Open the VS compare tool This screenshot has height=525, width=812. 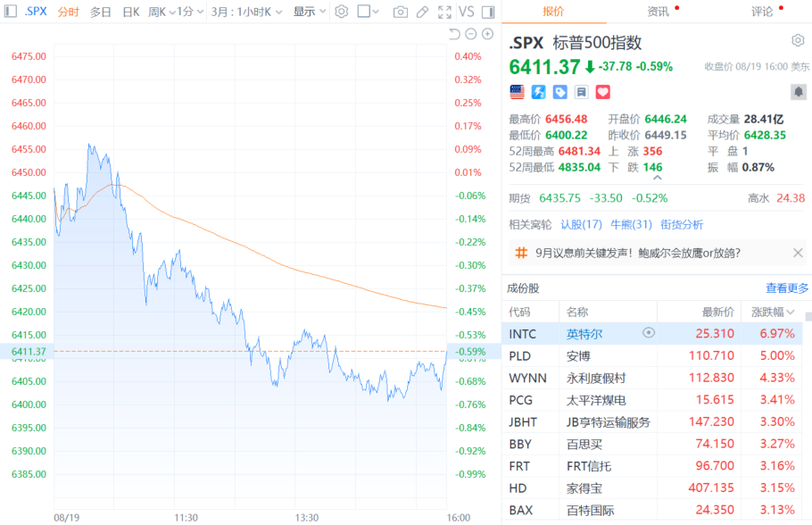[x=466, y=12]
